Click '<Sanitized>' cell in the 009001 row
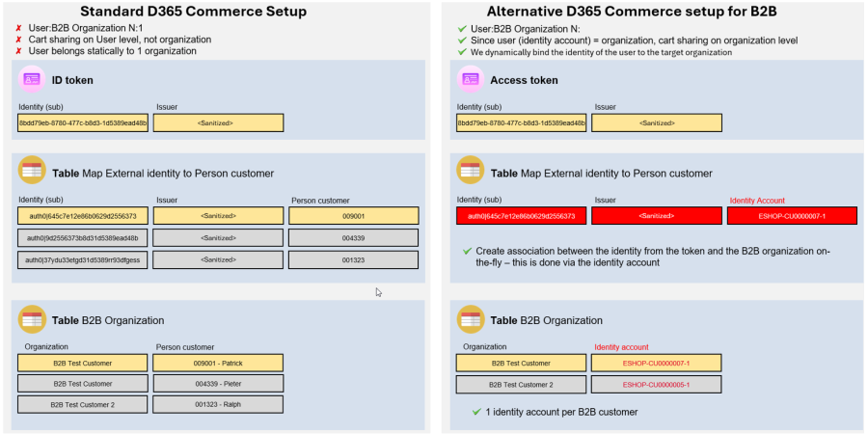 (x=218, y=216)
